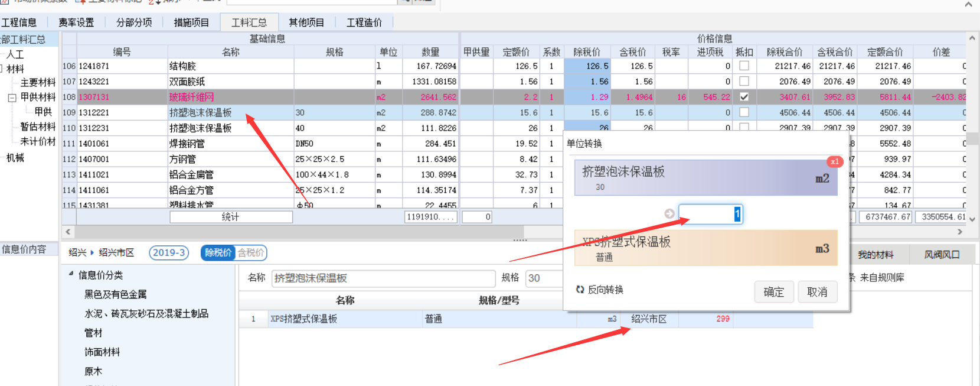The height and width of the screenshot is (386, 980).
Task: Check 抵扣 box in 结构胶 row
Action: pos(744,66)
